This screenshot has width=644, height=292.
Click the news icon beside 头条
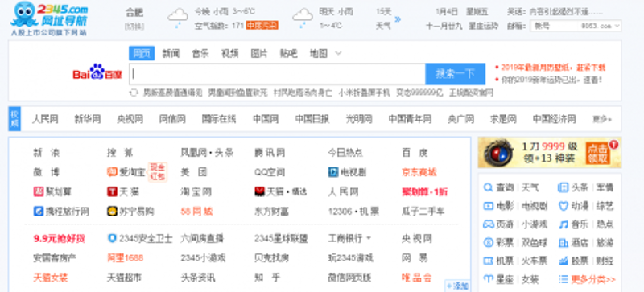563,188
